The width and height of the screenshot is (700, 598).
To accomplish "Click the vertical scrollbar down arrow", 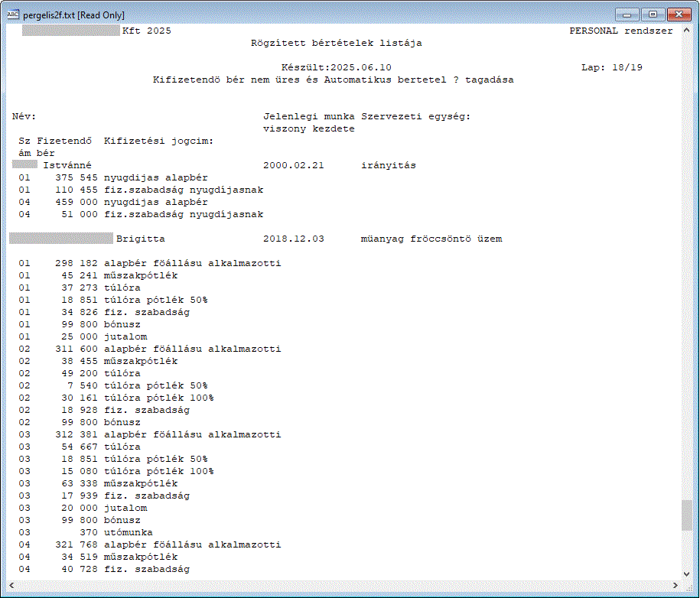I will pyautogui.click(x=687, y=572).
